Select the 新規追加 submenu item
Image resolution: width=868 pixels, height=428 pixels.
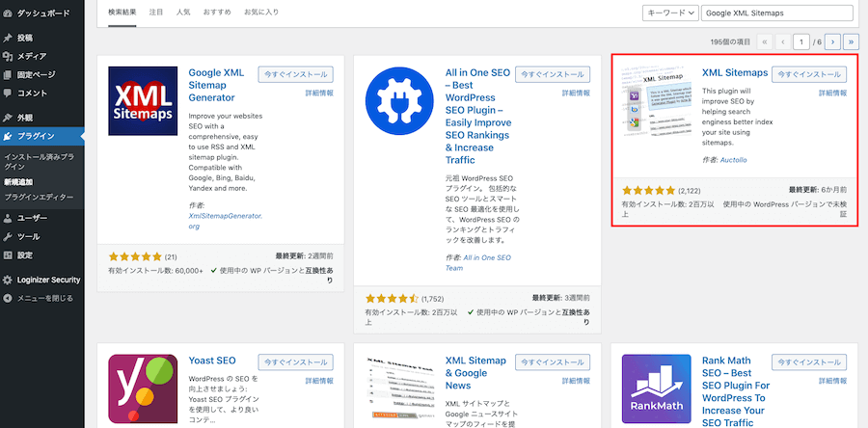tap(19, 182)
